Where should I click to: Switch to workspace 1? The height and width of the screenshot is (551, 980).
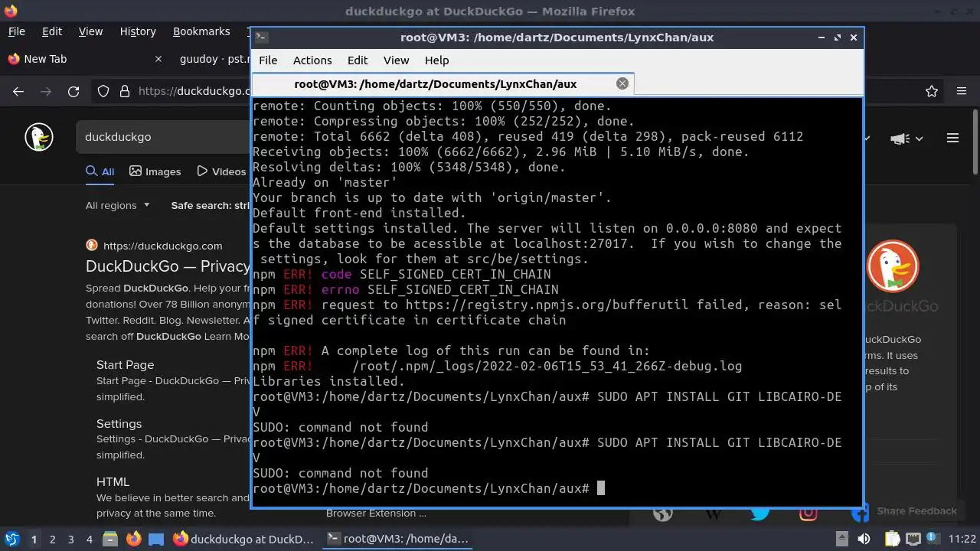(x=34, y=539)
